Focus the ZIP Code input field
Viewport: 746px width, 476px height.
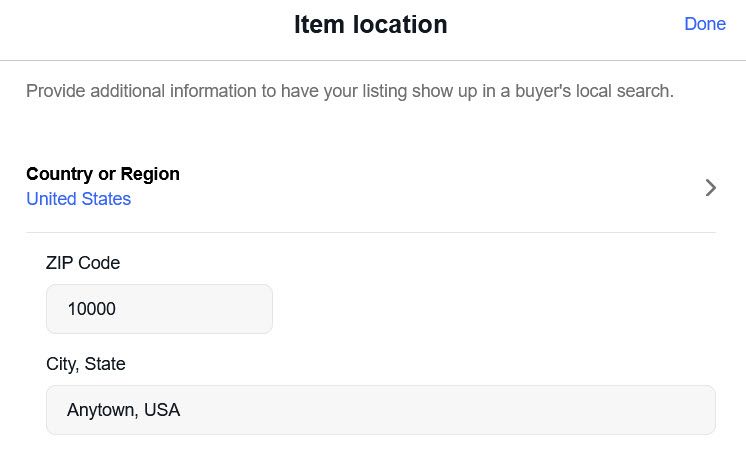point(159,309)
